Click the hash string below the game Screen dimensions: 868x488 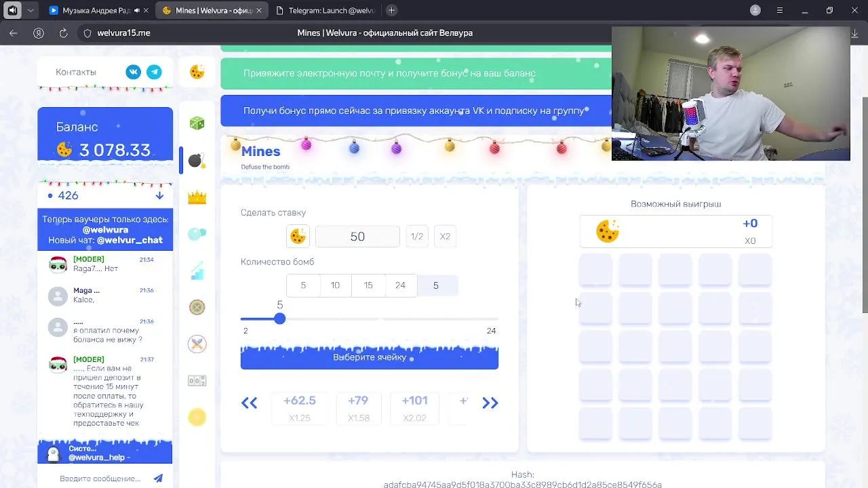pyautogui.click(x=522, y=485)
